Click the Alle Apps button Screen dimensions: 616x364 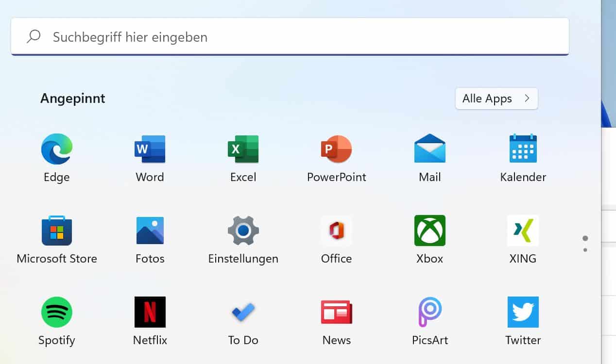click(496, 99)
